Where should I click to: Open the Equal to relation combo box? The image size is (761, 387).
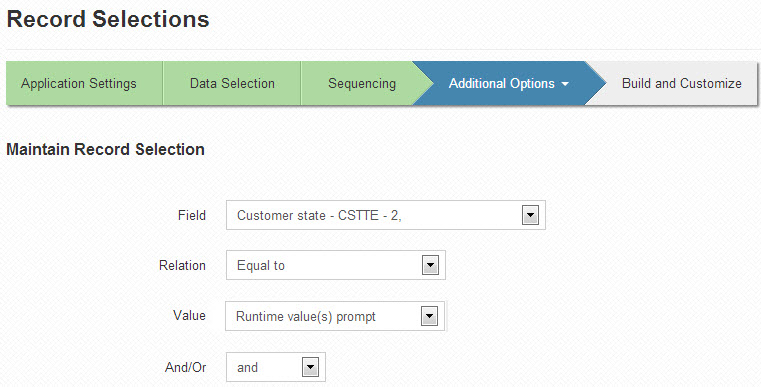[335, 265]
